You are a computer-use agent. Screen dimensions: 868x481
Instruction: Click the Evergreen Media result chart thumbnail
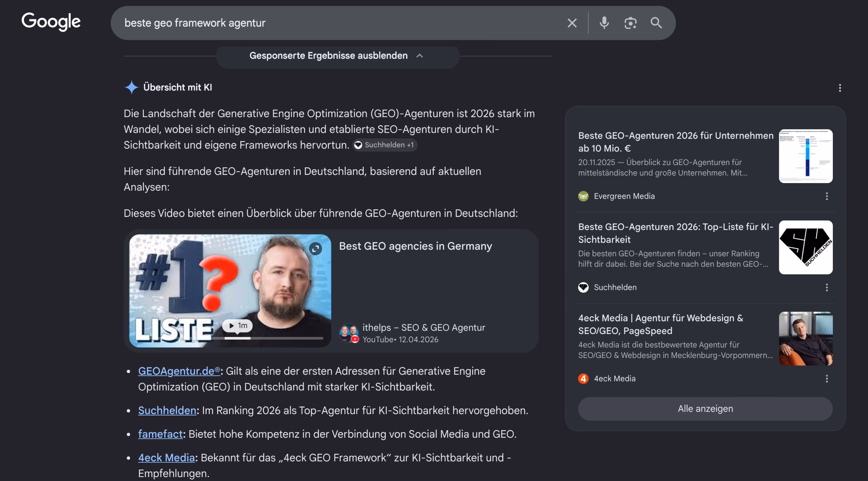click(x=806, y=156)
